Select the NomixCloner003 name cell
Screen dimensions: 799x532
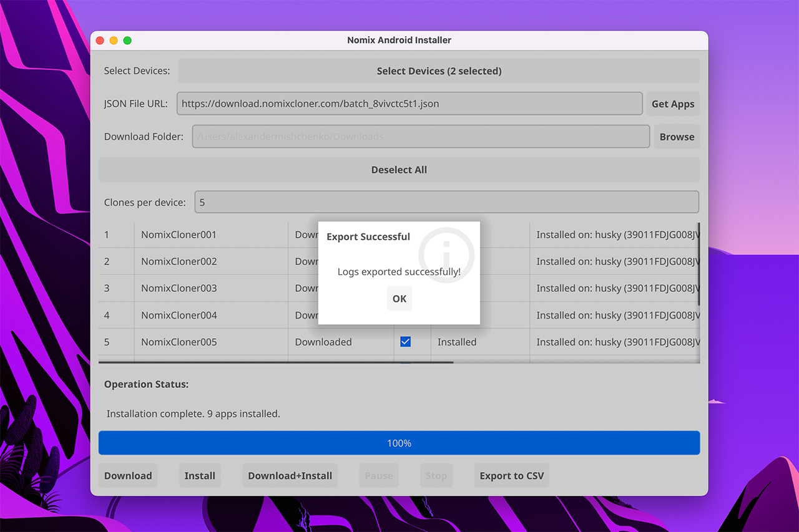coord(211,288)
